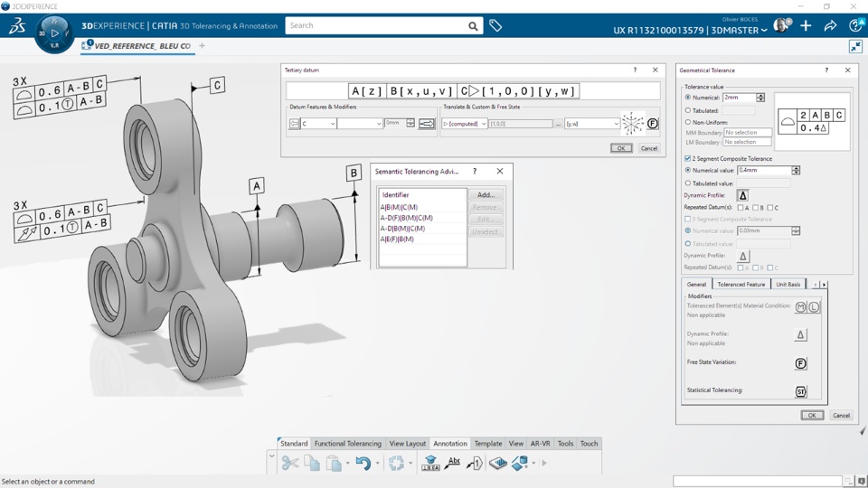Select the Non-Uniform radio button

click(688, 122)
